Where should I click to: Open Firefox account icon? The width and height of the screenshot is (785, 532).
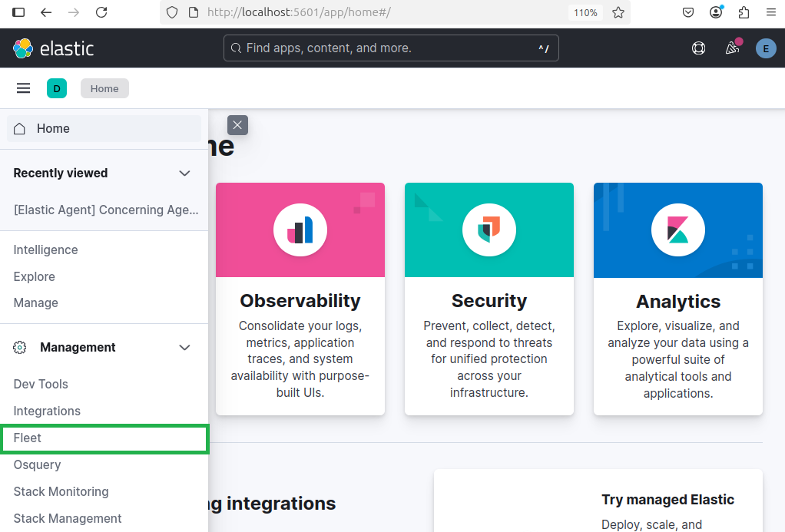point(716,12)
